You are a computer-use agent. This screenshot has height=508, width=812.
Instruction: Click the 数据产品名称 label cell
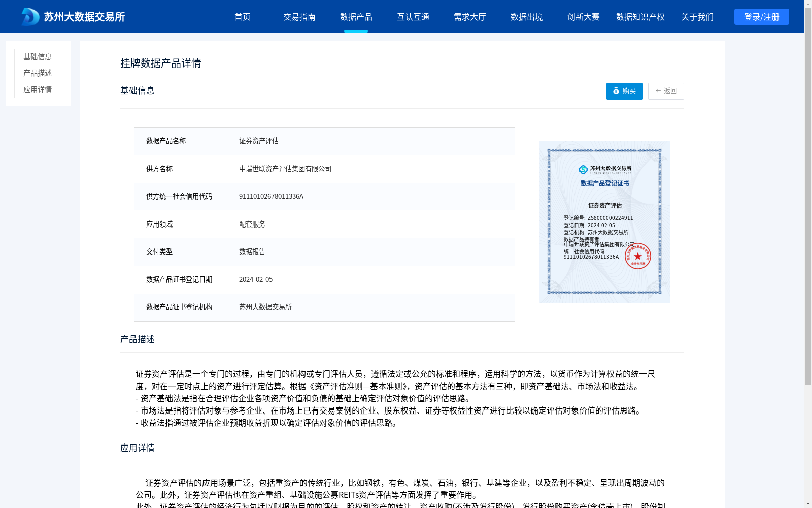[x=183, y=141]
